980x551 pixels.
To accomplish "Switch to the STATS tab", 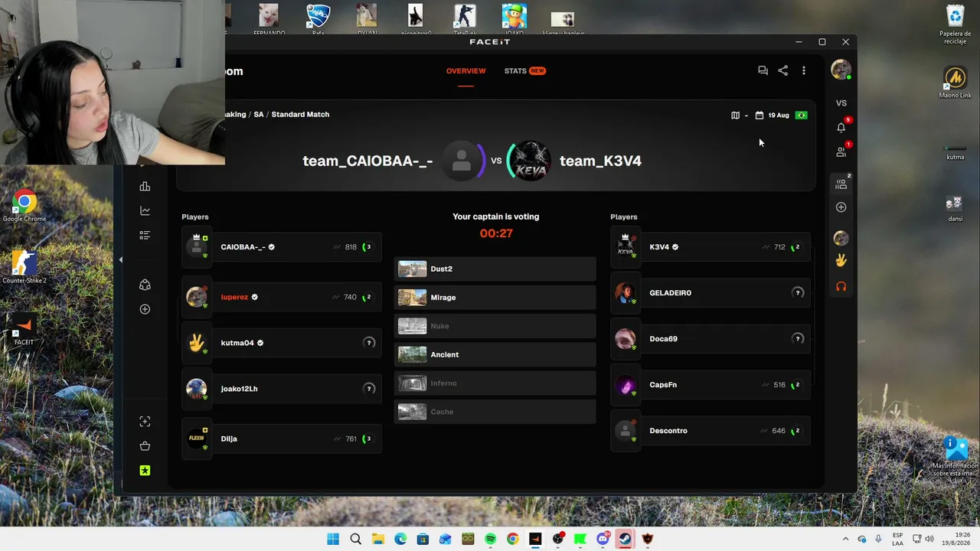I will coord(524,71).
